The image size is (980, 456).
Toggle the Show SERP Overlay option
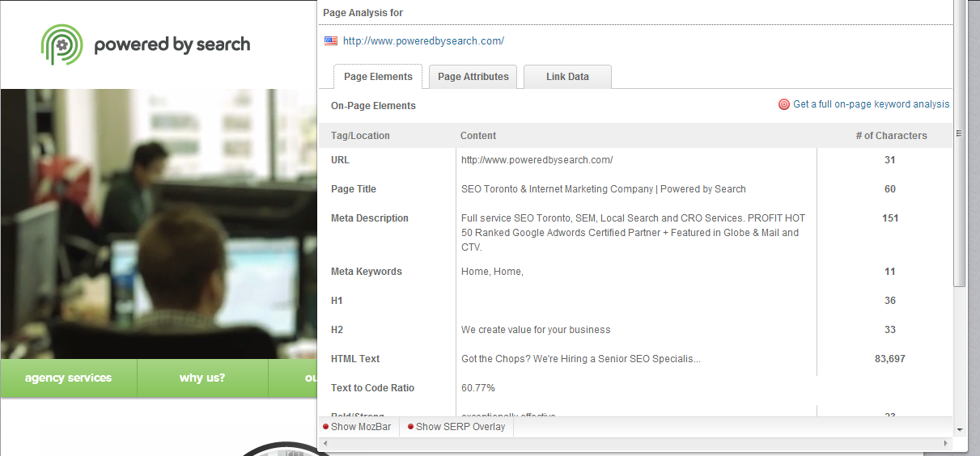click(456, 427)
